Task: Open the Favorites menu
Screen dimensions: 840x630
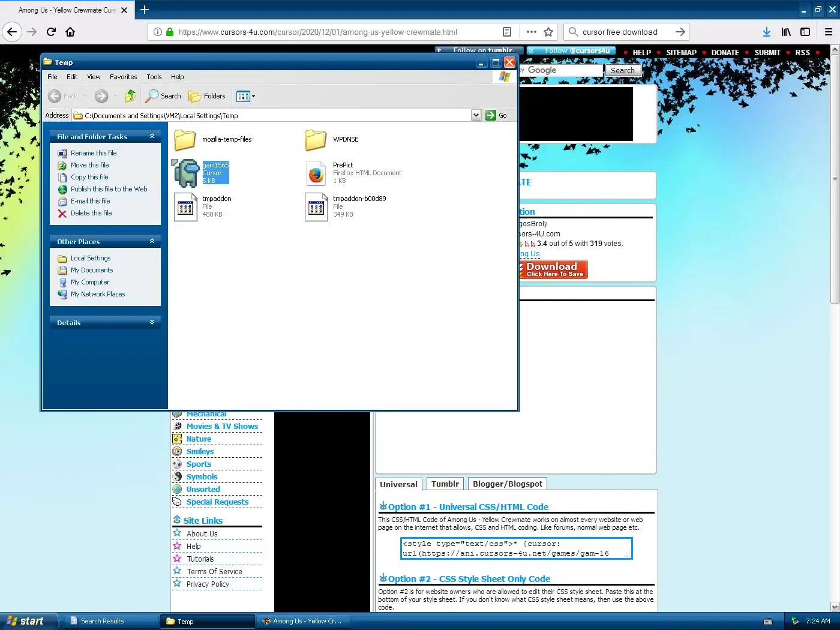Action: coord(123,77)
